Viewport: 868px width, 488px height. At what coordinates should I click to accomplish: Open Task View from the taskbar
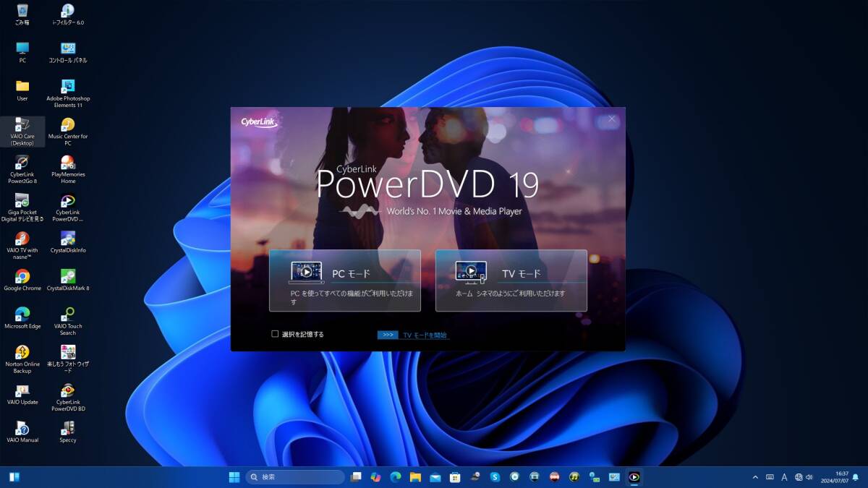click(356, 477)
